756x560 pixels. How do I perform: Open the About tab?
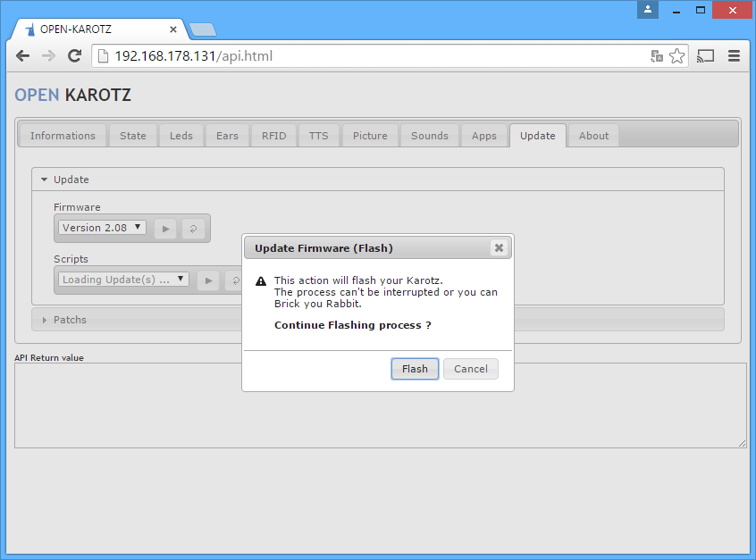[593, 136]
